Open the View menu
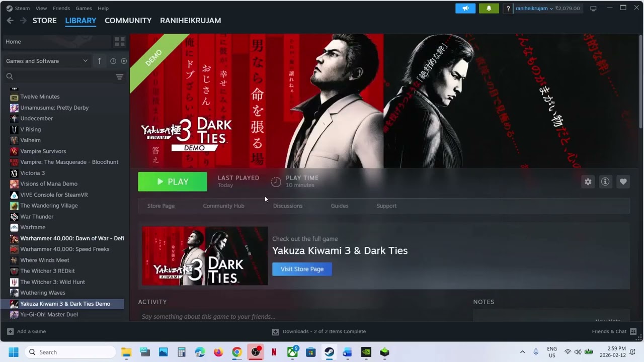644x362 pixels. (x=41, y=9)
